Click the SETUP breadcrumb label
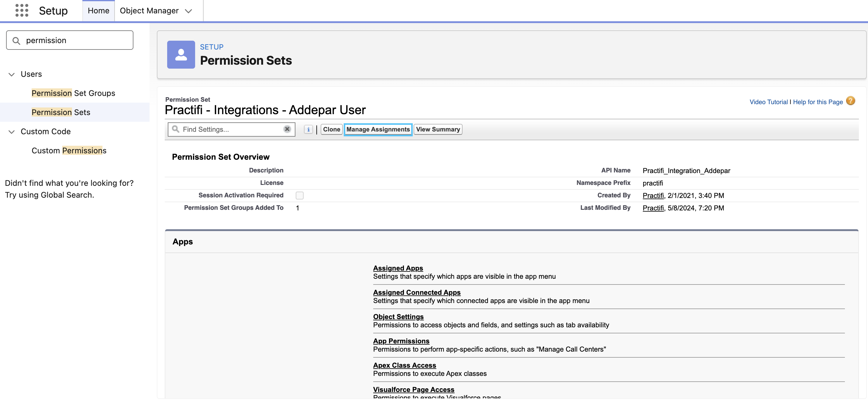 [212, 47]
